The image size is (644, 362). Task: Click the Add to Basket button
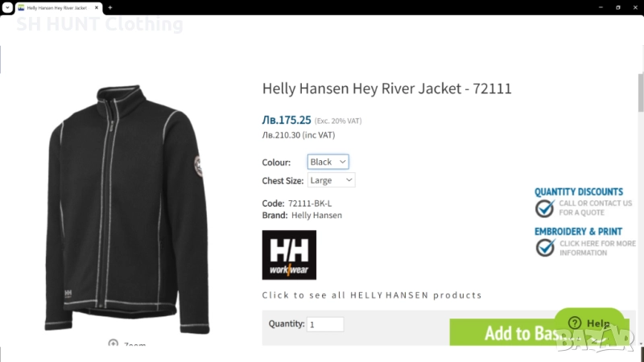click(x=539, y=332)
